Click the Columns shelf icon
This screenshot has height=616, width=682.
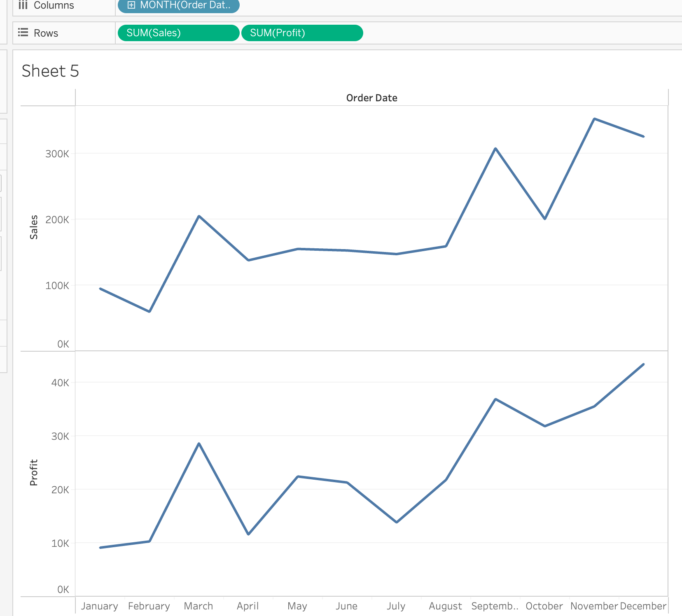(x=23, y=5)
